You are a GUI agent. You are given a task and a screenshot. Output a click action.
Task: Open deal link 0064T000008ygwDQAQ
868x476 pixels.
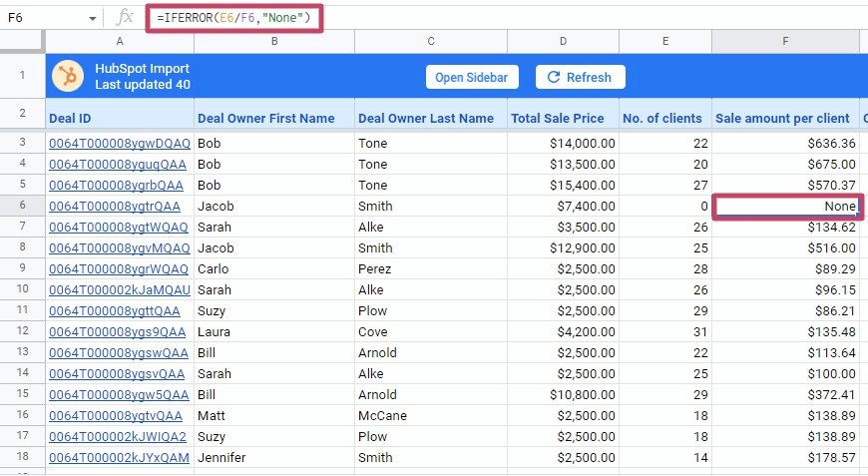pyautogui.click(x=119, y=143)
